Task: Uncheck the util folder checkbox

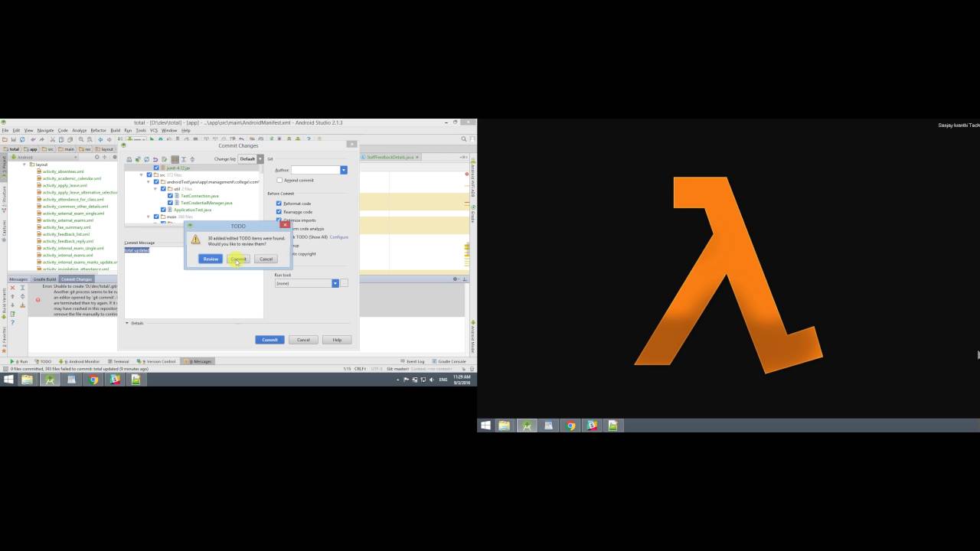Action: click(x=163, y=188)
